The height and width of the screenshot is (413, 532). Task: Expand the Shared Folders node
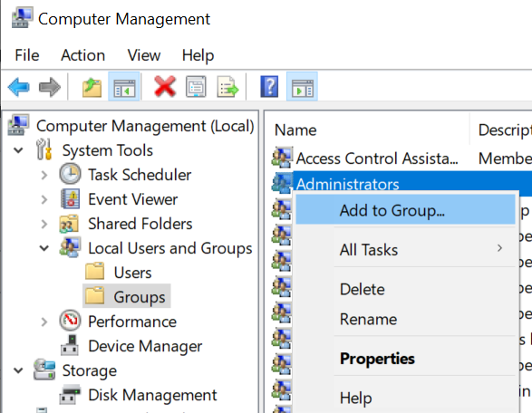44,224
